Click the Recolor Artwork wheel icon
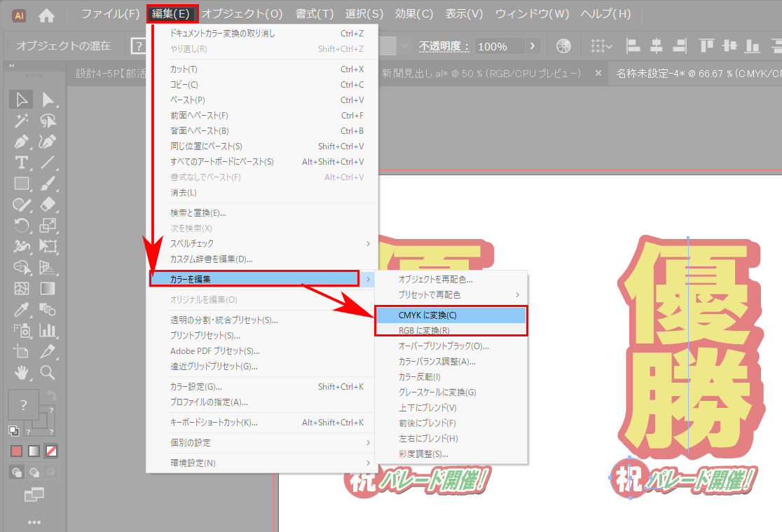This screenshot has width=782, height=532. (x=563, y=46)
